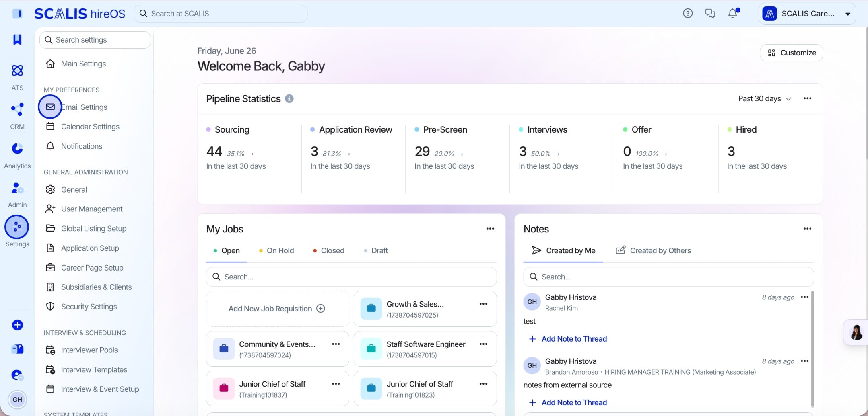Open Subsidiaries & Clients

click(89, 287)
